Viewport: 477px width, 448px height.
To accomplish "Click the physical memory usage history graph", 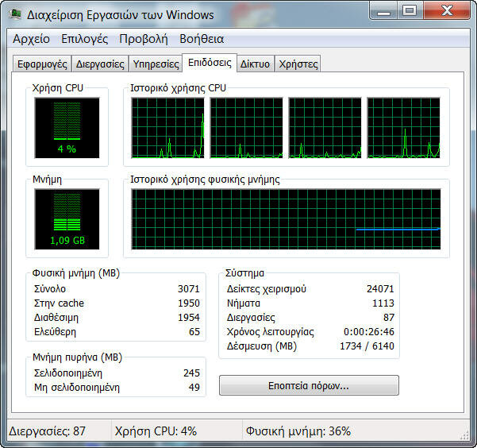I will pos(286,219).
